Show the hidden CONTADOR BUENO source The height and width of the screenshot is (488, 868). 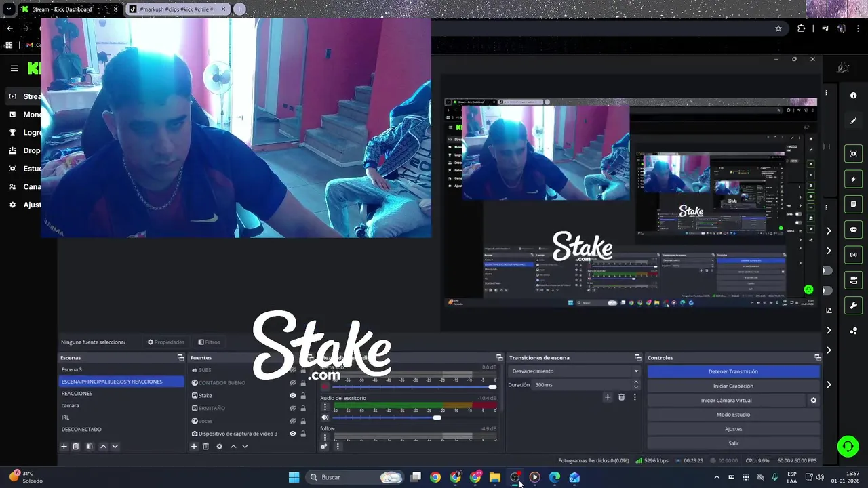(x=293, y=383)
